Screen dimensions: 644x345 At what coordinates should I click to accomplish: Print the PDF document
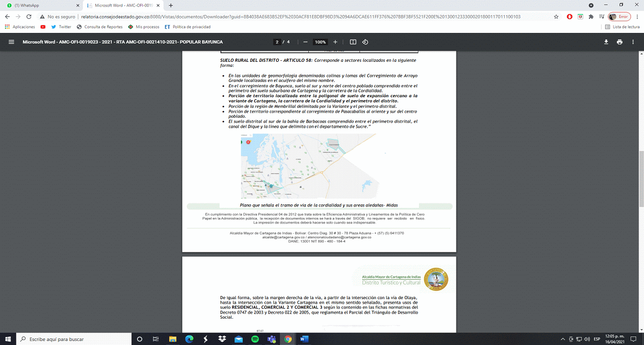click(620, 42)
